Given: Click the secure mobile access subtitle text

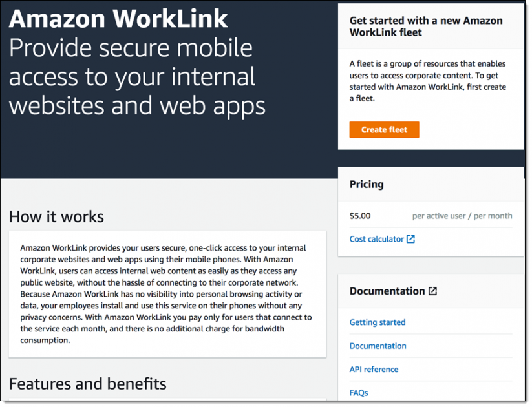Looking at the screenshot, I should click(137, 76).
